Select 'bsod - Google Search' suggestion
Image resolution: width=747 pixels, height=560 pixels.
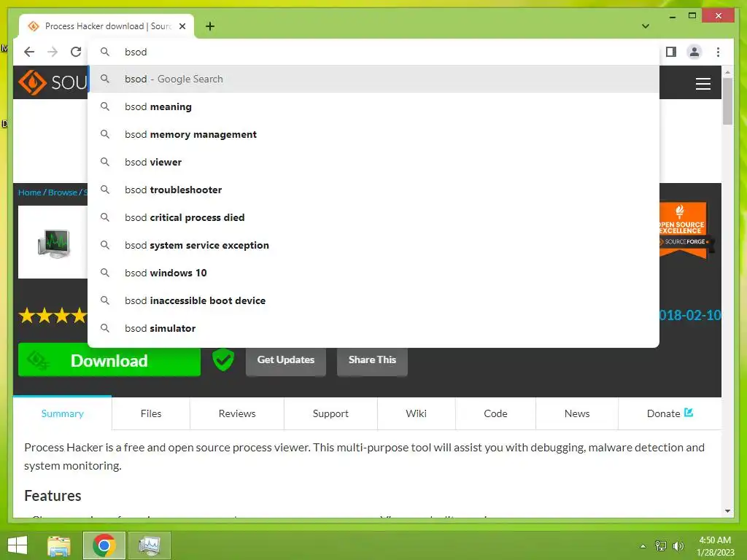point(373,79)
